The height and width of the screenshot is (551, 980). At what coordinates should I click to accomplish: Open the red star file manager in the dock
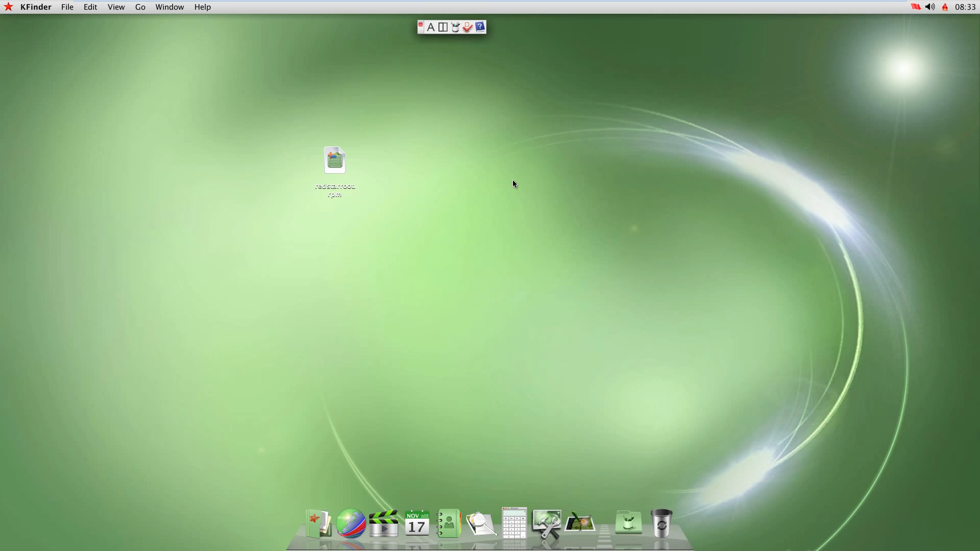click(x=318, y=523)
